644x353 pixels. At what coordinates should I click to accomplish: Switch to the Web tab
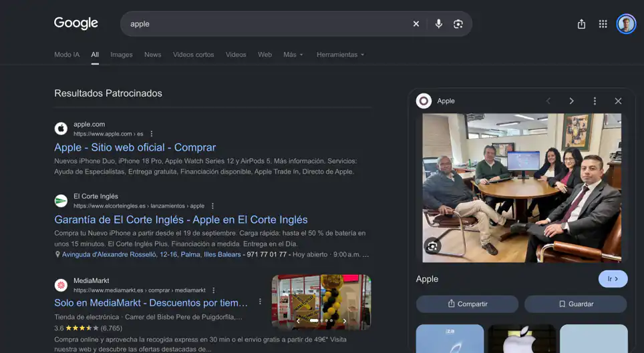[265, 55]
